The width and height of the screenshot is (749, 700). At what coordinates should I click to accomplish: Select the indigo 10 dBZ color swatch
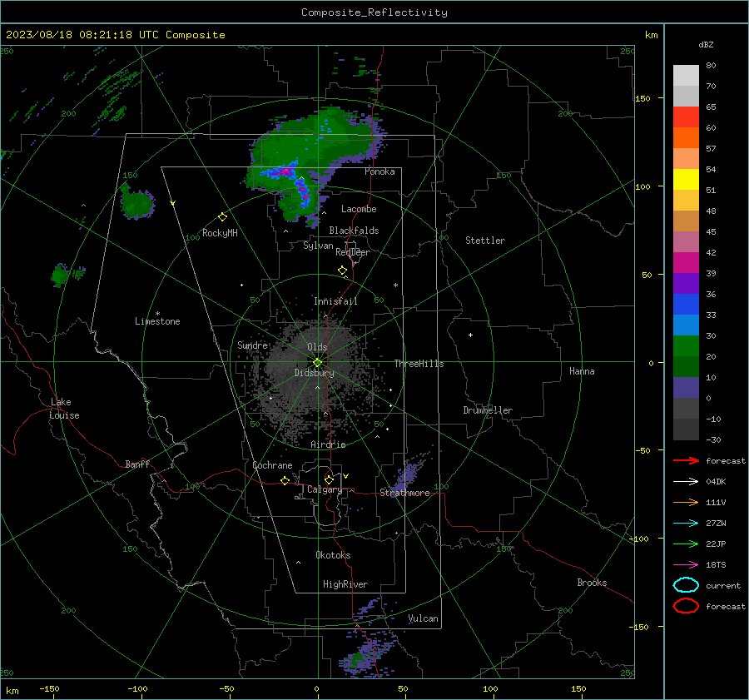click(686, 388)
